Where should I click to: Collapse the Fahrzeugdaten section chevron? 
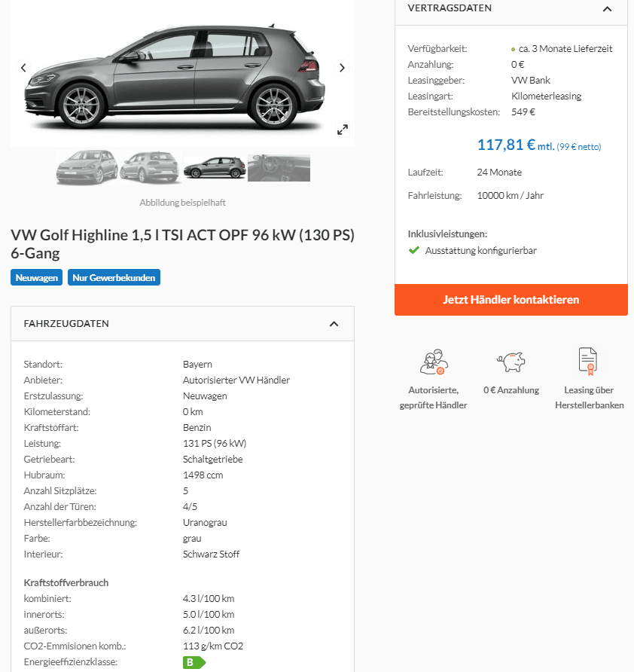(x=334, y=324)
